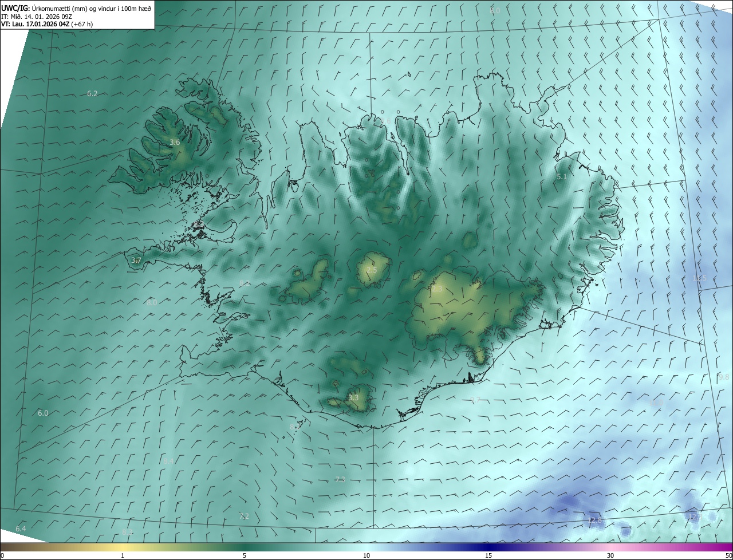
Task: Click the 5.1 value in northeast Iceland
Action: pyautogui.click(x=562, y=177)
